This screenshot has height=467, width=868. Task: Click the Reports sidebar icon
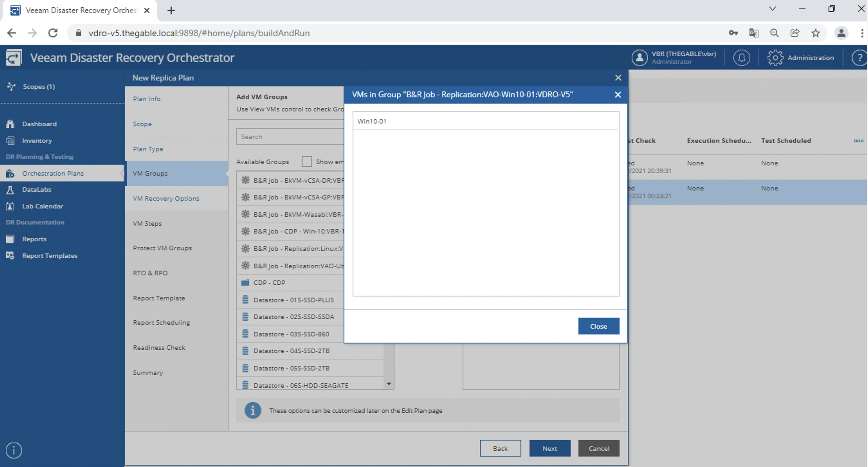point(10,239)
